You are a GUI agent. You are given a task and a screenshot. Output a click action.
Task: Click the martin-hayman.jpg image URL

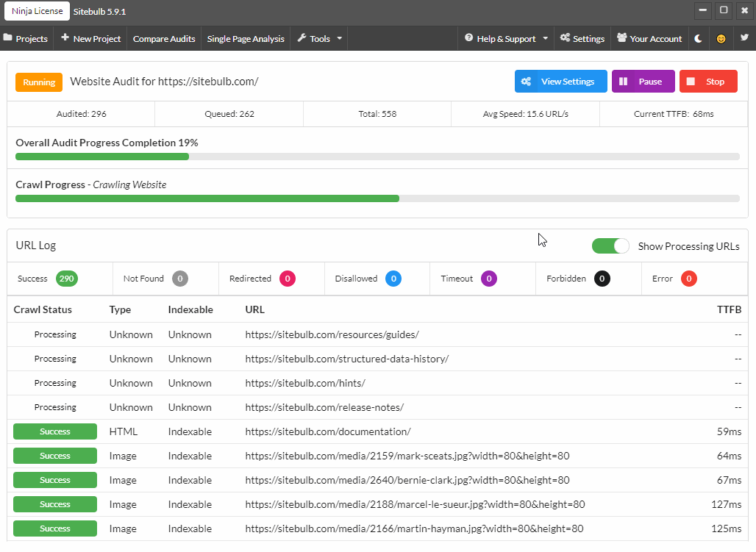[414, 529]
